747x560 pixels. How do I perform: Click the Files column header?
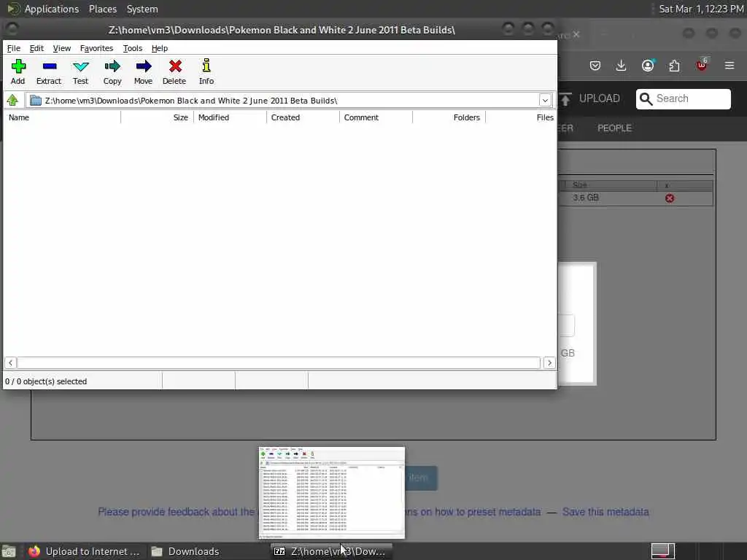coord(521,117)
